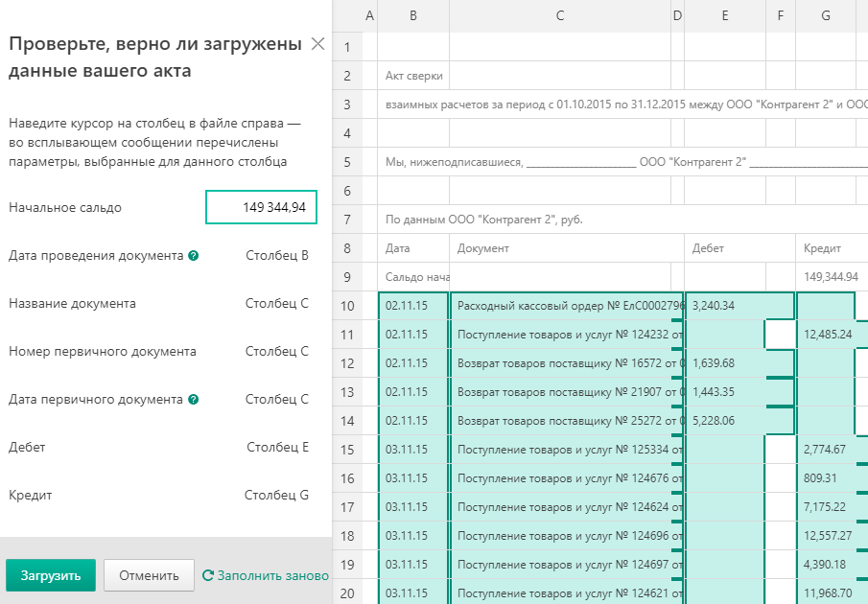
Task: Click the Дебет header cell in spreadsheet
Action: (x=740, y=248)
